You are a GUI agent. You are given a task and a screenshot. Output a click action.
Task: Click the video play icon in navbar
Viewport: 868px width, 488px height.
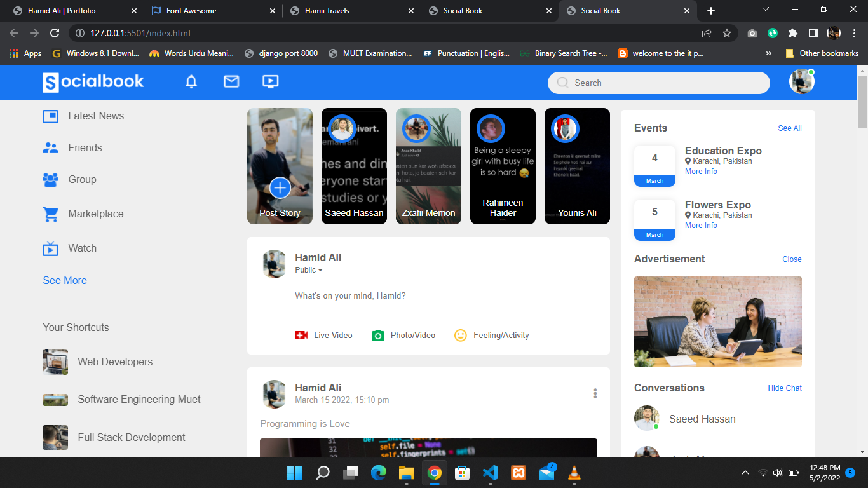coord(270,81)
